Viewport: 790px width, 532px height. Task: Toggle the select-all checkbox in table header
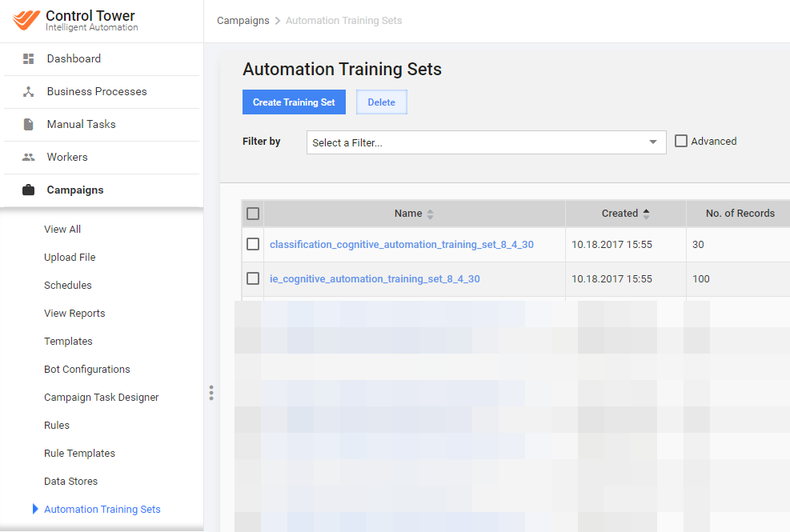pos(253,214)
